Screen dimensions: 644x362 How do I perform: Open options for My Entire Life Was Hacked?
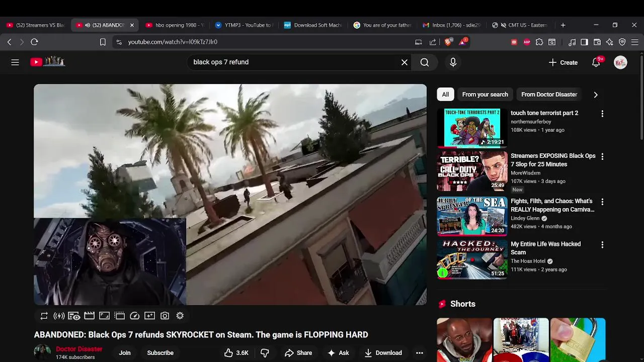[x=602, y=244]
